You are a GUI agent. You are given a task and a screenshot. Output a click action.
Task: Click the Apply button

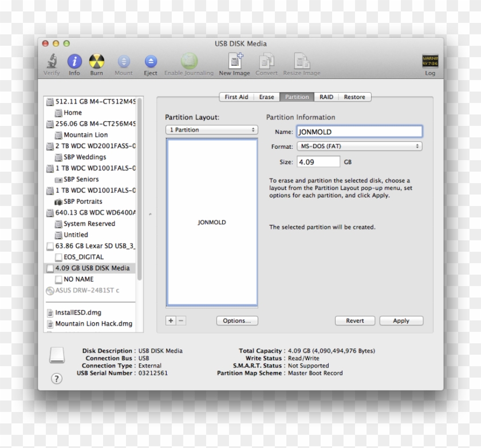tap(401, 320)
